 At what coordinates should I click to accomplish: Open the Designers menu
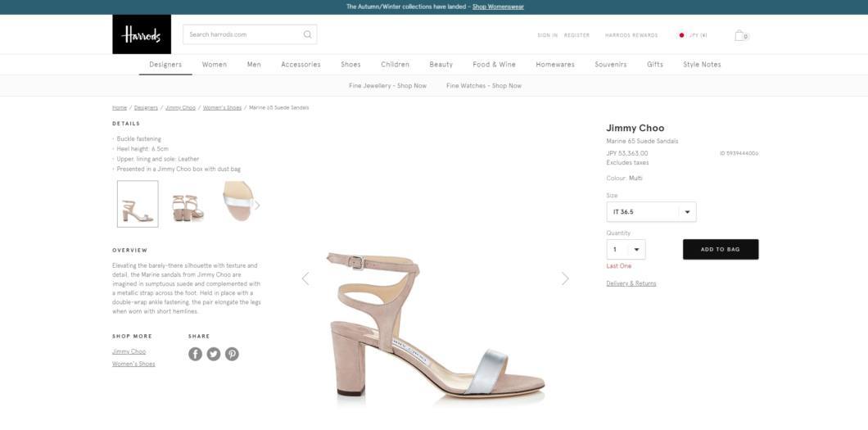pyautogui.click(x=165, y=64)
